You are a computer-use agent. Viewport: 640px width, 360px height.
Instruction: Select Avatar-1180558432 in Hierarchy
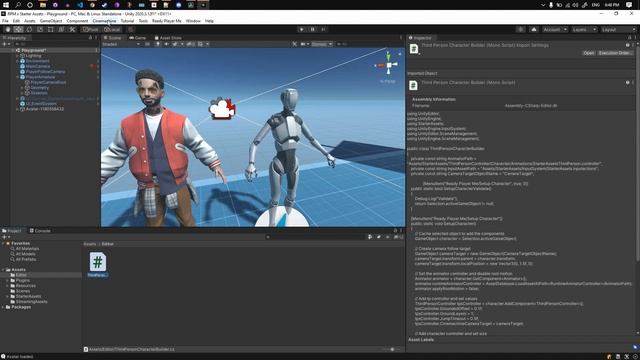click(x=44, y=109)
